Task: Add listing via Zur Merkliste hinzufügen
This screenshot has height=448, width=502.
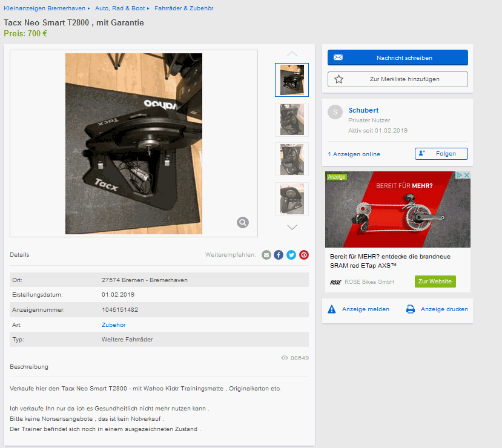Action: coord(398,79)
